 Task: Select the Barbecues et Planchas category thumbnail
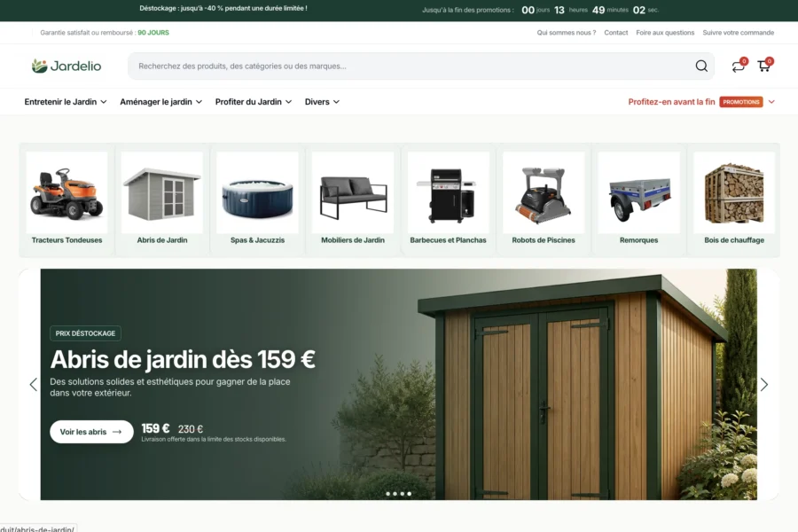click(448, 192)
